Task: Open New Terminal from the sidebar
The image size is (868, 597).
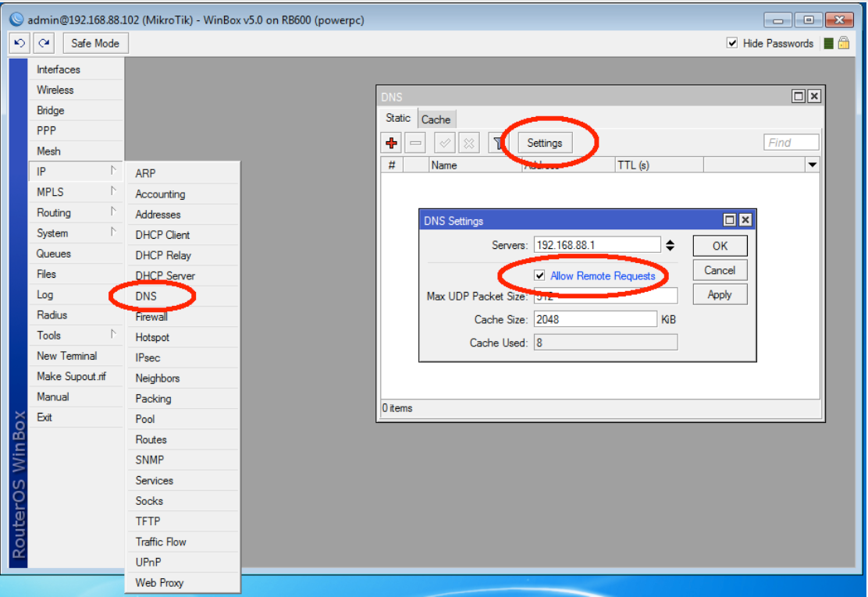Action: [x=76, y=356]
